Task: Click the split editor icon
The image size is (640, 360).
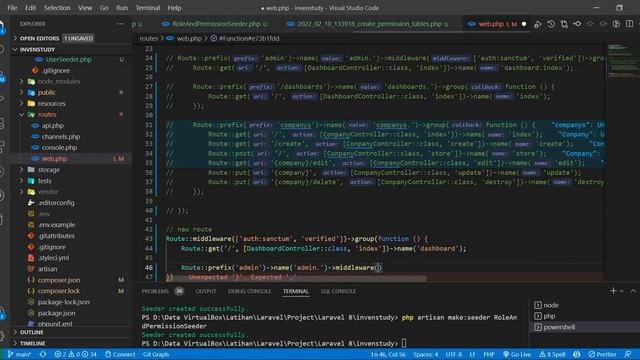Action: (x=629, y=24)
